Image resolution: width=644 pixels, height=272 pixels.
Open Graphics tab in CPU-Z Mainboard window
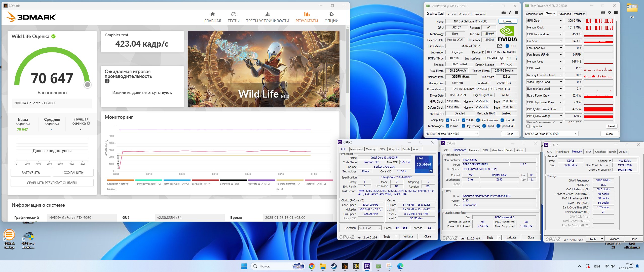click(x=497, y=150)
